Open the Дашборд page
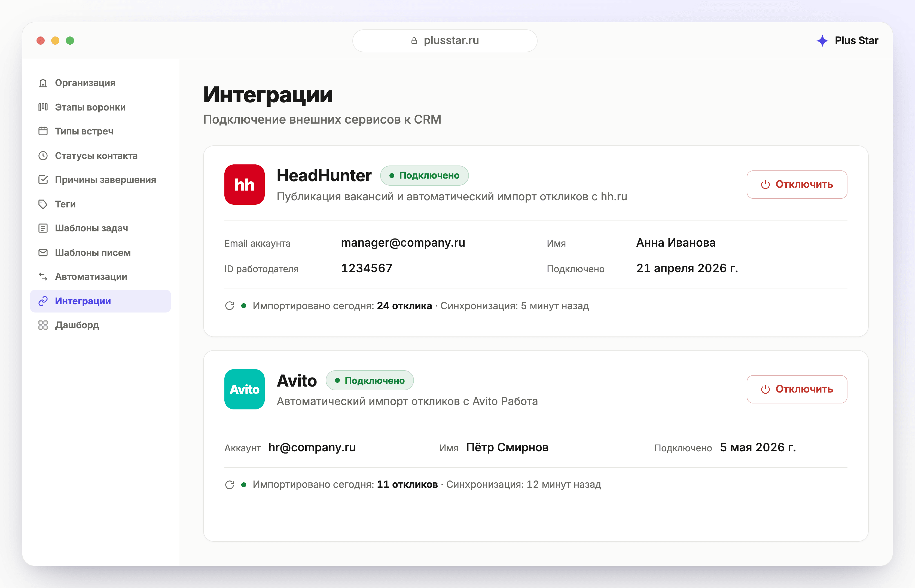The width and height of the screenshot is (915, 588). 100,325
